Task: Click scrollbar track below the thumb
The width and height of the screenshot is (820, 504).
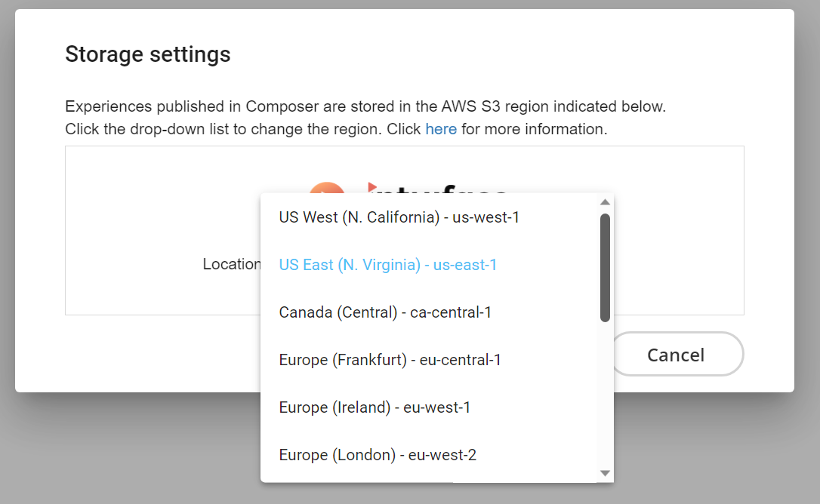Action: click(605, 395)
